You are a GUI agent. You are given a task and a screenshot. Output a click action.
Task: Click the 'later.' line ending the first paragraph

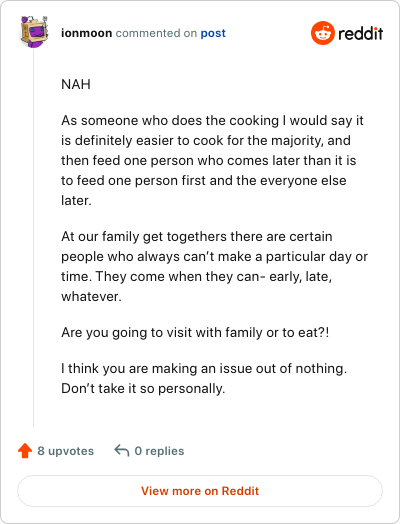pos(76,201)
